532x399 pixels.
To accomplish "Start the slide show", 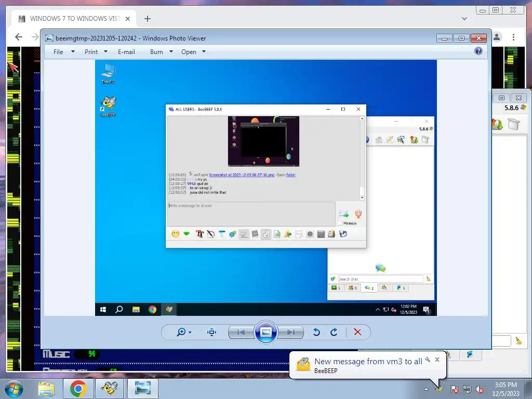I will click(265, 332).
